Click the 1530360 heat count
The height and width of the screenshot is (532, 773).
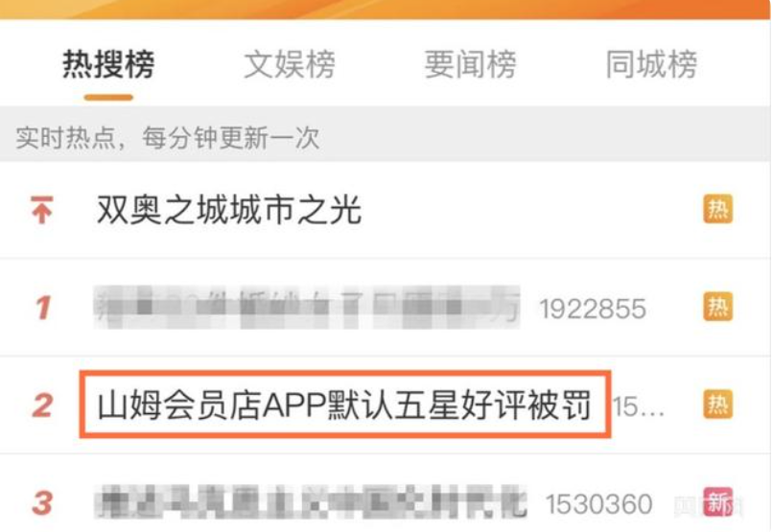coord(599,504)
